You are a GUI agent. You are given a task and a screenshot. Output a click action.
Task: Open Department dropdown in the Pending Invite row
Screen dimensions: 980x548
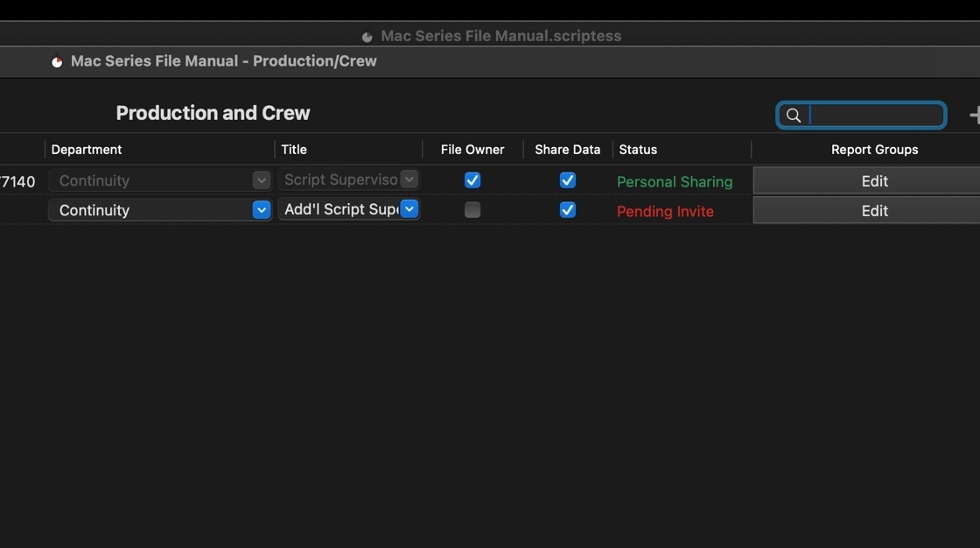point(261,210)
